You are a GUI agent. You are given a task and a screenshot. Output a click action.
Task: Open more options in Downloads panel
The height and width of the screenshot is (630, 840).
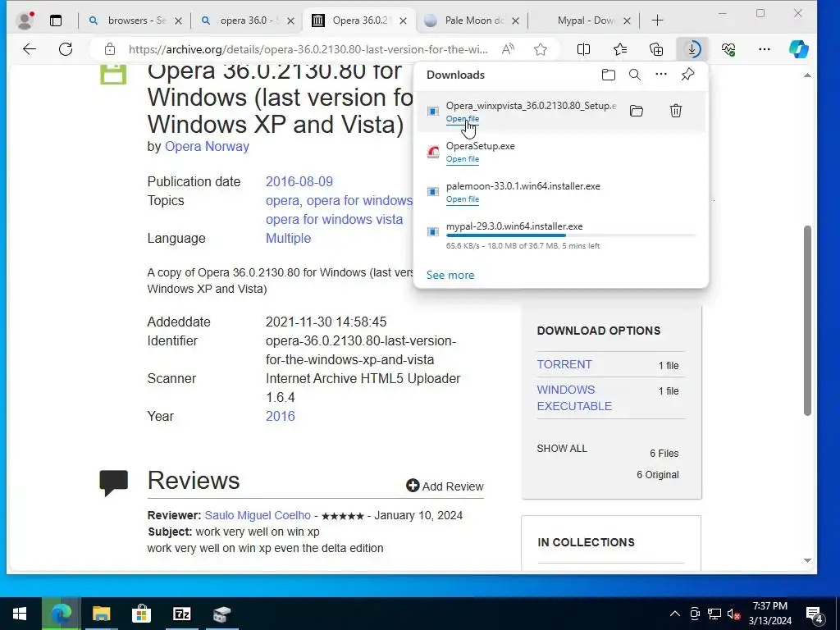coord(661,75)
